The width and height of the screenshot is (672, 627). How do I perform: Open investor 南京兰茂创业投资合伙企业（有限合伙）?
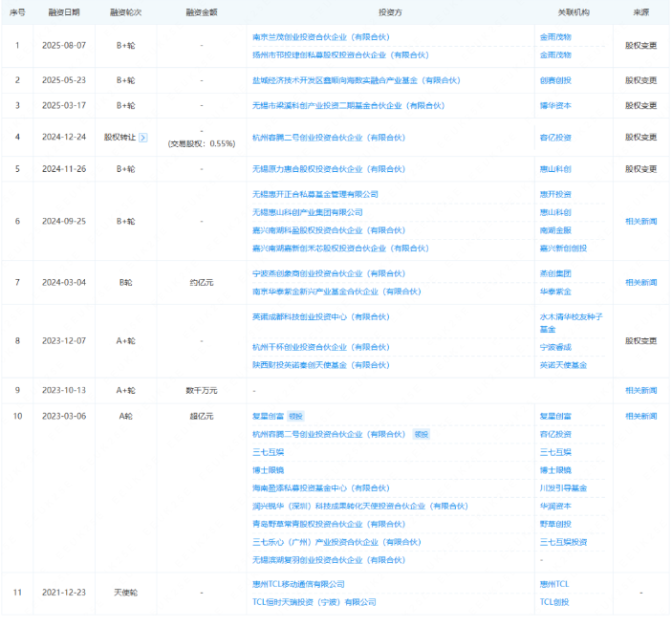coord(320,37)
